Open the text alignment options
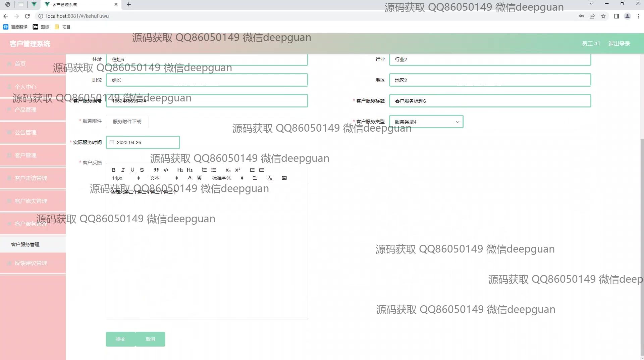644x360 pixels. (255, 178)
